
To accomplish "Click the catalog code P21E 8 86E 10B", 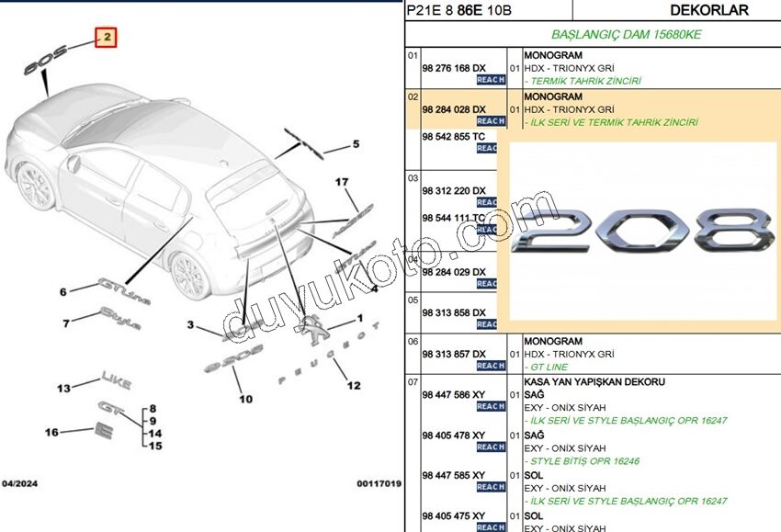I will (x=459, y=10).
